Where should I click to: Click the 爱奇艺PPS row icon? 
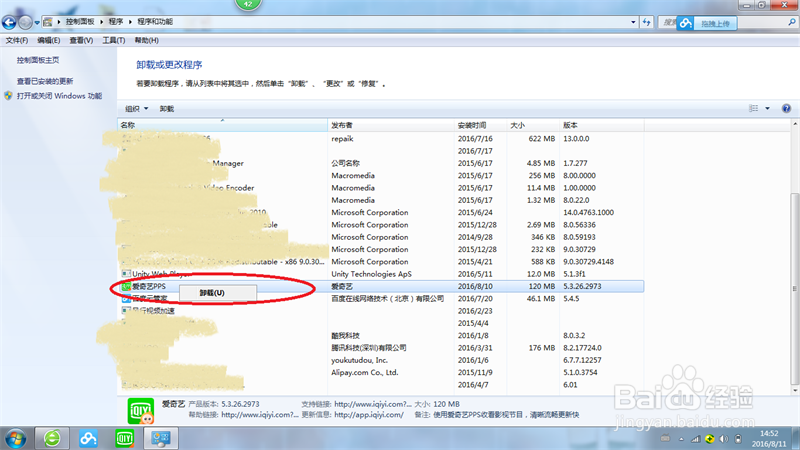pyautogui.click(x=126, y=286)
